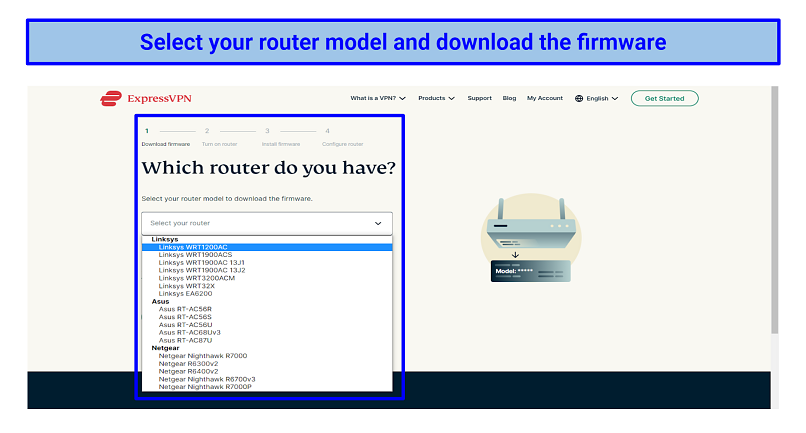Screen dimensions: 806x433
Task: Go to the Support page
Action: point(480,98)
